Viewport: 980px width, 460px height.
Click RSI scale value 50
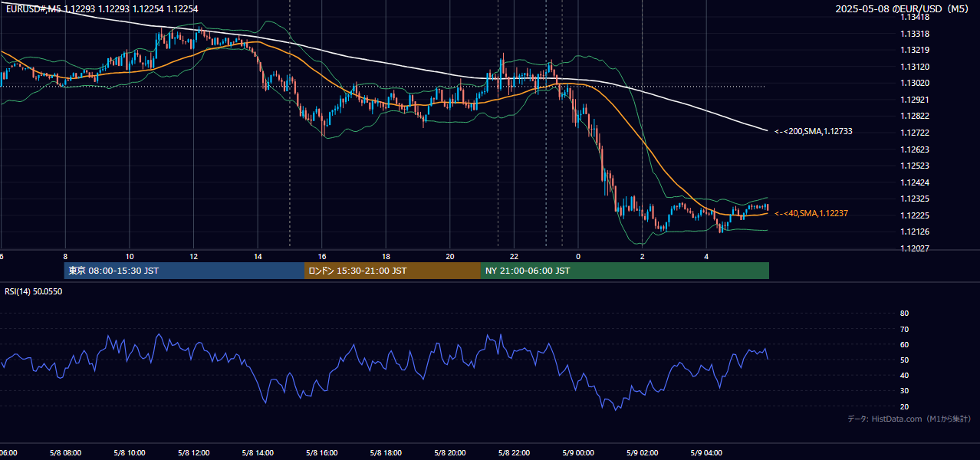pos(904,360)
